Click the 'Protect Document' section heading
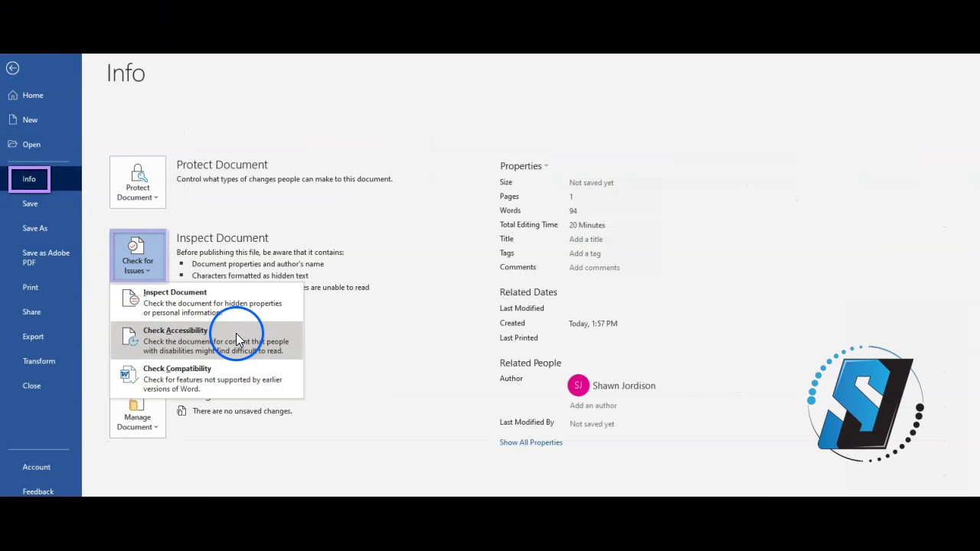Viewport: 980px width, 551px height. [x=222, y=165]
